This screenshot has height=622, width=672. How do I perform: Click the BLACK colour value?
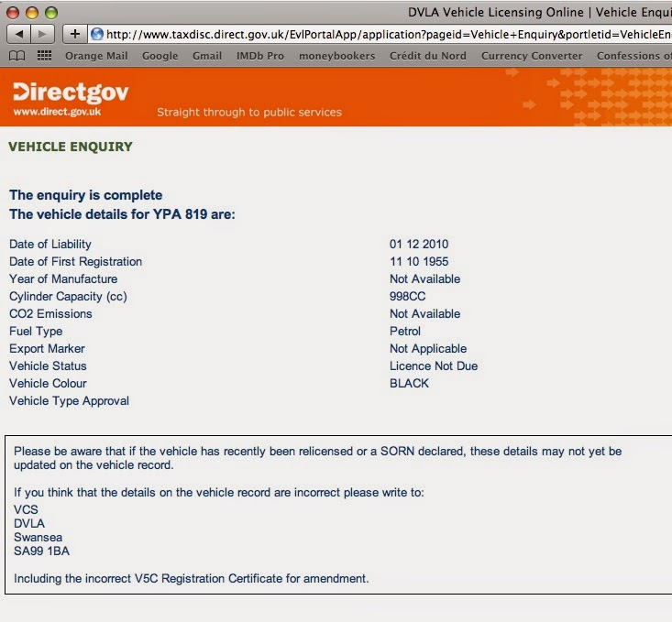[409, 384]
